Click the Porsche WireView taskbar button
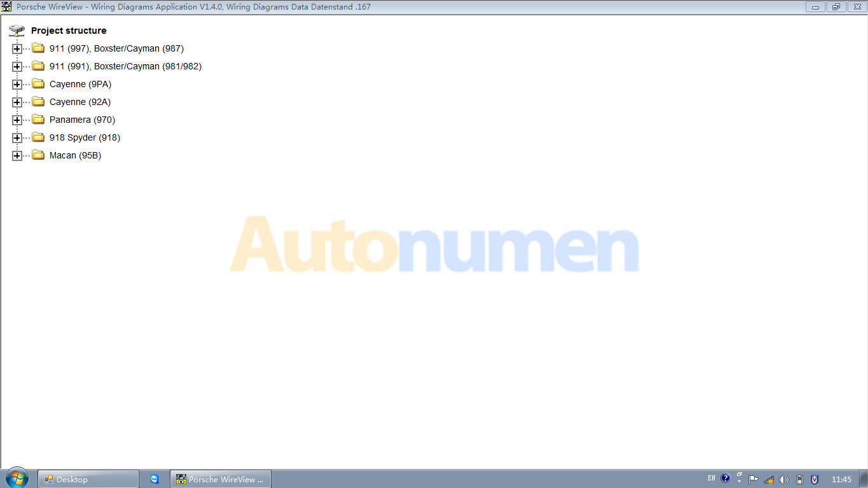868x488 pixels. [221, 479]
